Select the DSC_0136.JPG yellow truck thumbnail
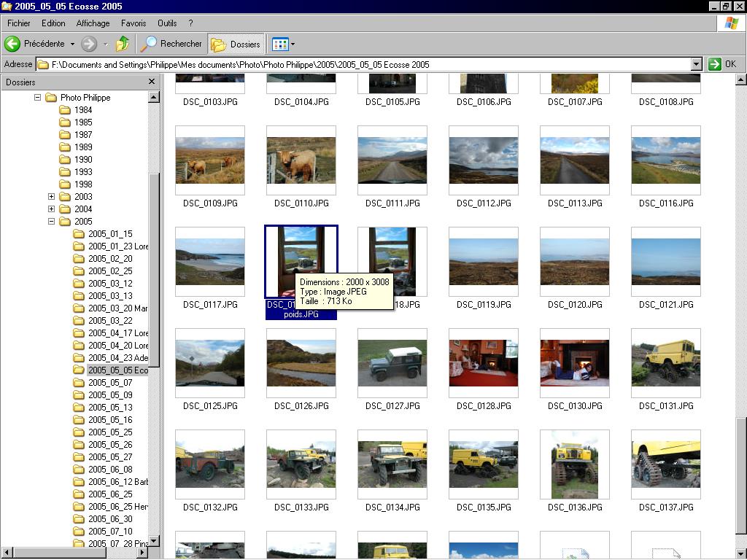 coord(574,464)
